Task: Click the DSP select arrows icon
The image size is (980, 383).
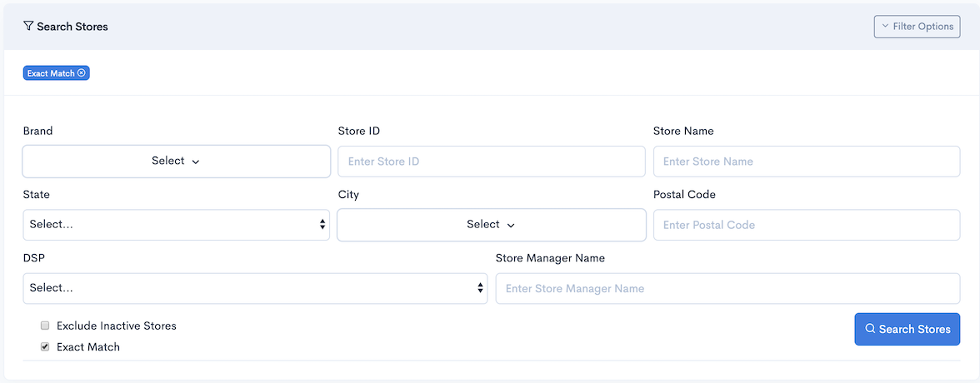Action: point(480,288)
